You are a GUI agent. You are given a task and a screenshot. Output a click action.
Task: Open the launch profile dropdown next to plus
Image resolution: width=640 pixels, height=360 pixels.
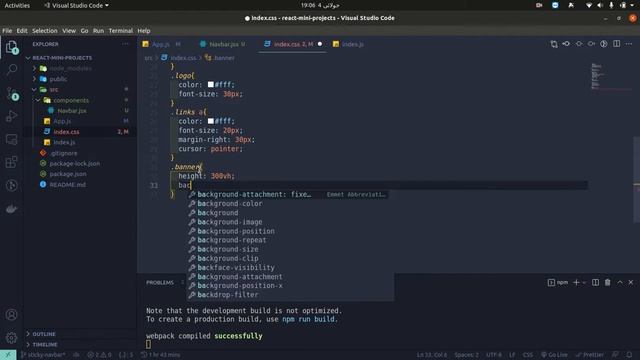click(x=584, y=282)
